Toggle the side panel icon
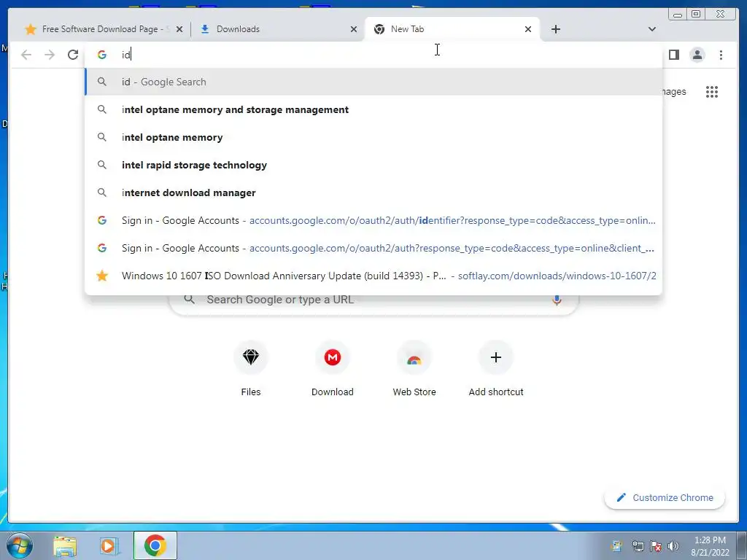The height and width of the screenshot is (560, 747). [x=673, y=55]
